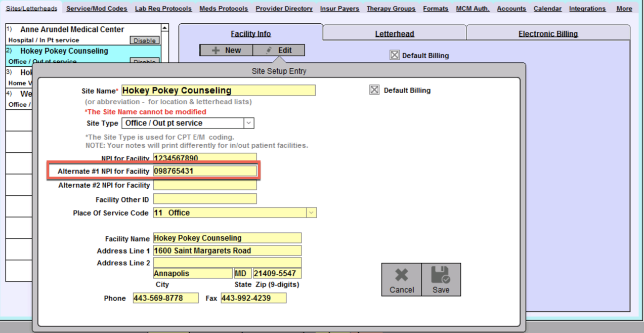The width and height of the screenshot is (644, 333).
Task: Disable Anne Arundel Medical Center site
Action: (145, 40)
